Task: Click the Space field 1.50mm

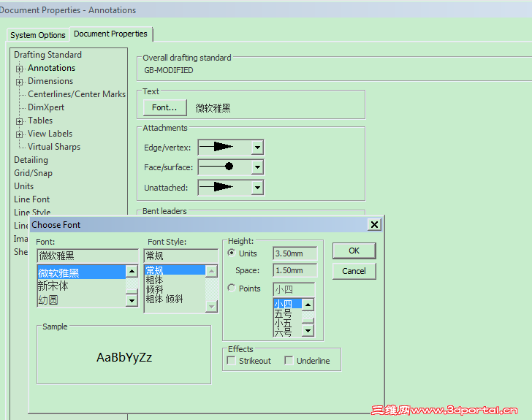Action: [x=294, y=270]
